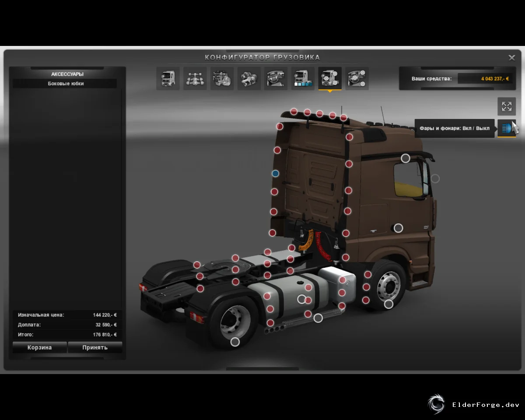This screenshot has height=420, width=525.
Task: Click the initial price 144 220,- €
Action: click(x=105, y=315)
